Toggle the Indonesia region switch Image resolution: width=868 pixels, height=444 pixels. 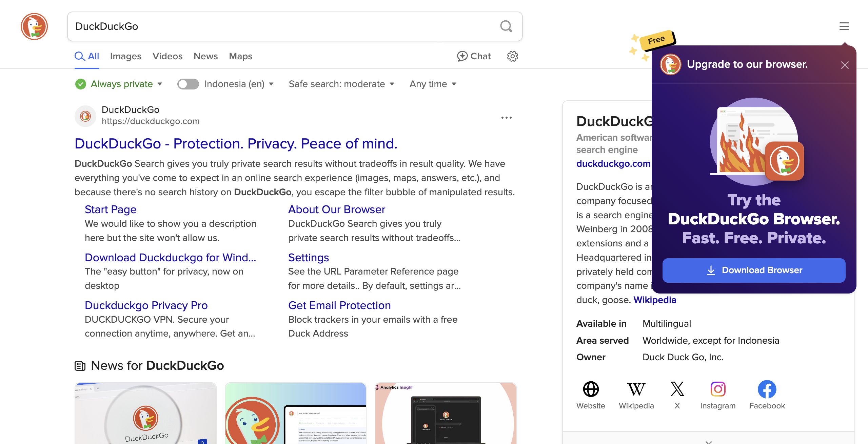189,84
